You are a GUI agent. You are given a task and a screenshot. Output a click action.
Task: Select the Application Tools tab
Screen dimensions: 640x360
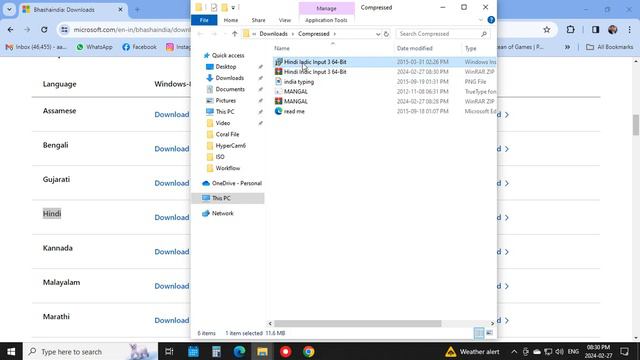click(x=326, y=20)
